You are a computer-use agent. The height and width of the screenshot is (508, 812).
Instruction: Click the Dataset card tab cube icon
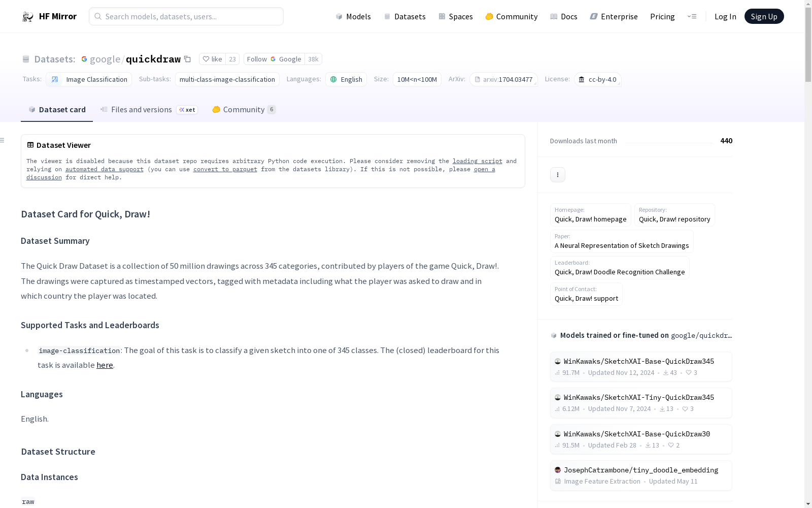[x=32, y=110]
